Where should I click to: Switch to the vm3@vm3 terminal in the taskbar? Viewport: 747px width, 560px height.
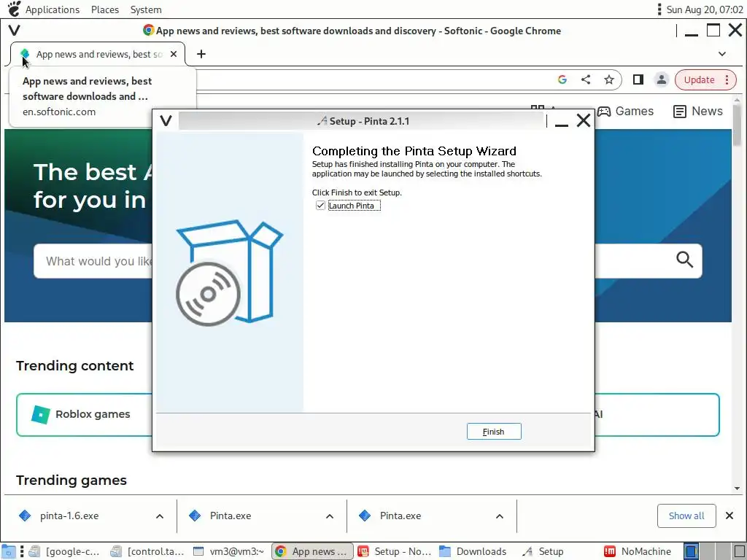(228, 551)
